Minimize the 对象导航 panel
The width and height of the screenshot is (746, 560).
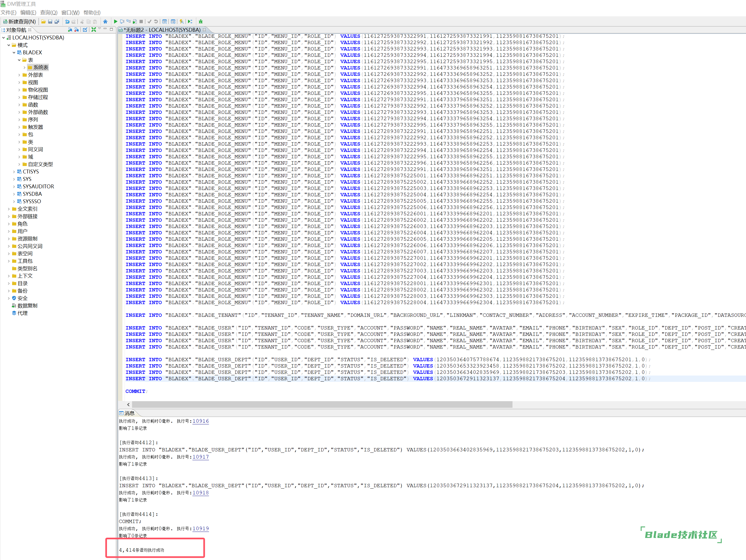(x=105, y=29)
